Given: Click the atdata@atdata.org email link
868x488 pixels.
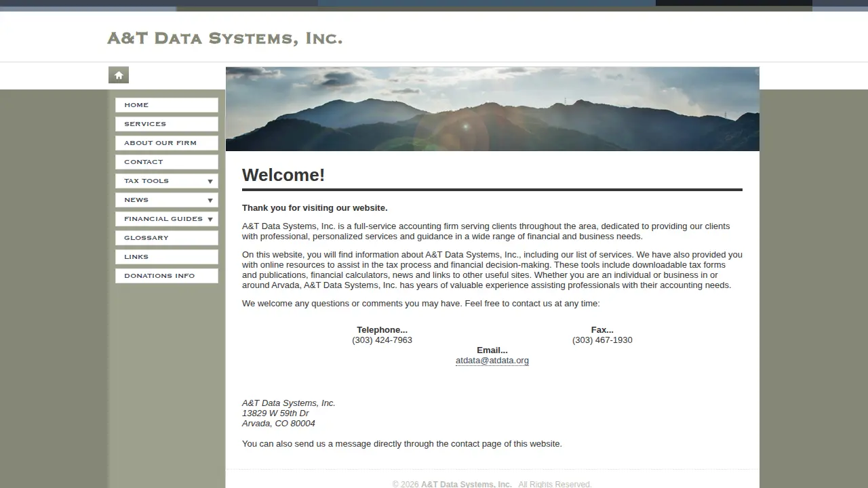Looking at the screenshot, I should 492,361.
